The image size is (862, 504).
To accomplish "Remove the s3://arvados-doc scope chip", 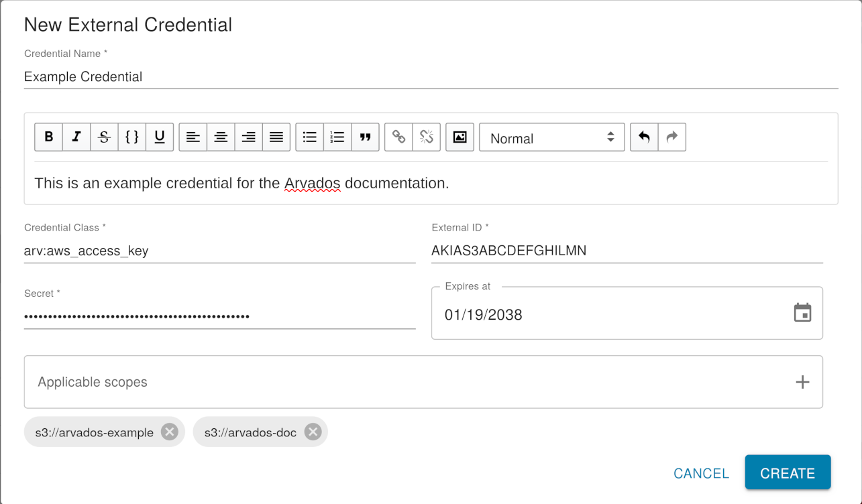I will 312,432.
